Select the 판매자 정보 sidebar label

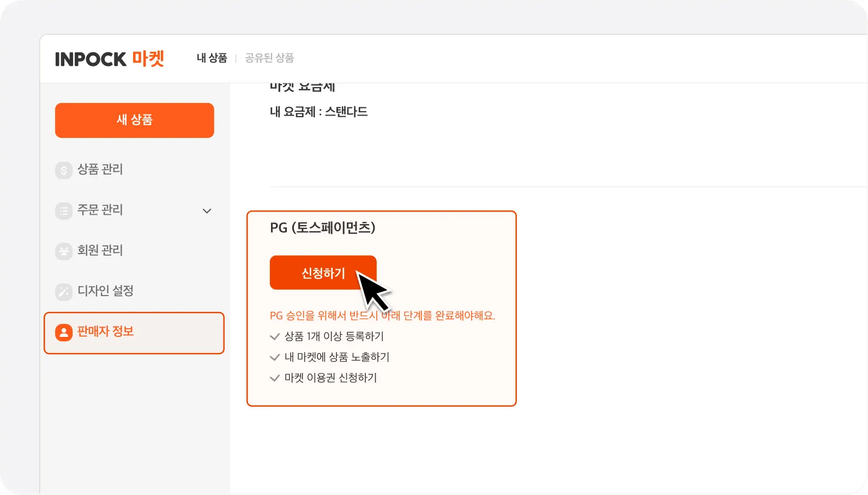coord(105,331)
